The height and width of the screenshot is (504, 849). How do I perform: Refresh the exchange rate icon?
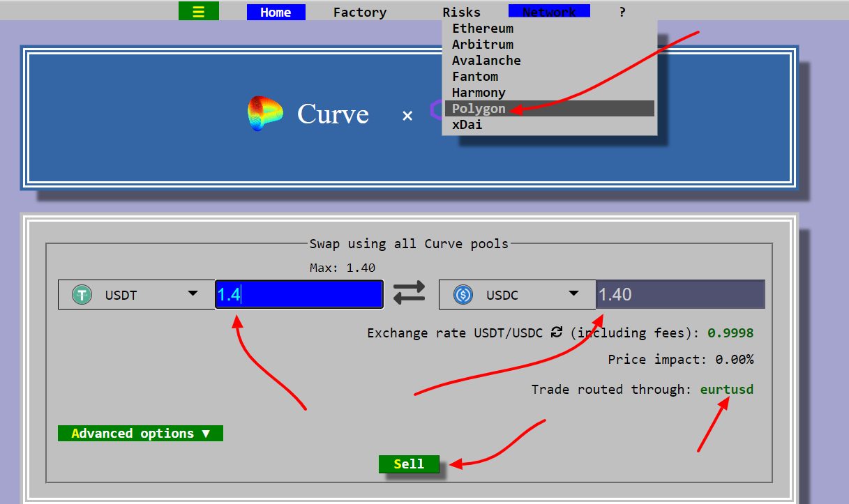(556, 332)
